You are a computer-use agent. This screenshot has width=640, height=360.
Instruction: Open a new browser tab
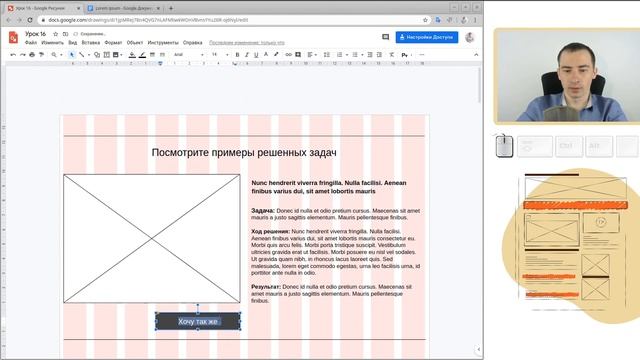[171, 8]
